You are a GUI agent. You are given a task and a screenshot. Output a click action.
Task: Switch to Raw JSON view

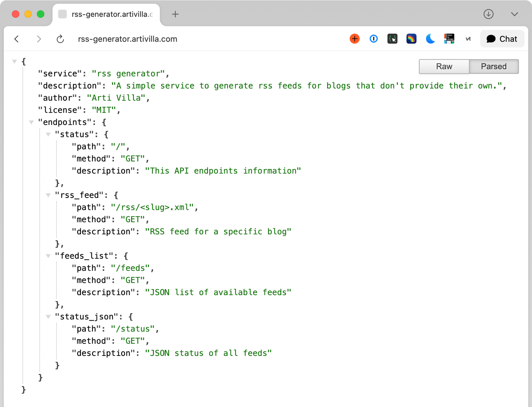coord(444,66)
